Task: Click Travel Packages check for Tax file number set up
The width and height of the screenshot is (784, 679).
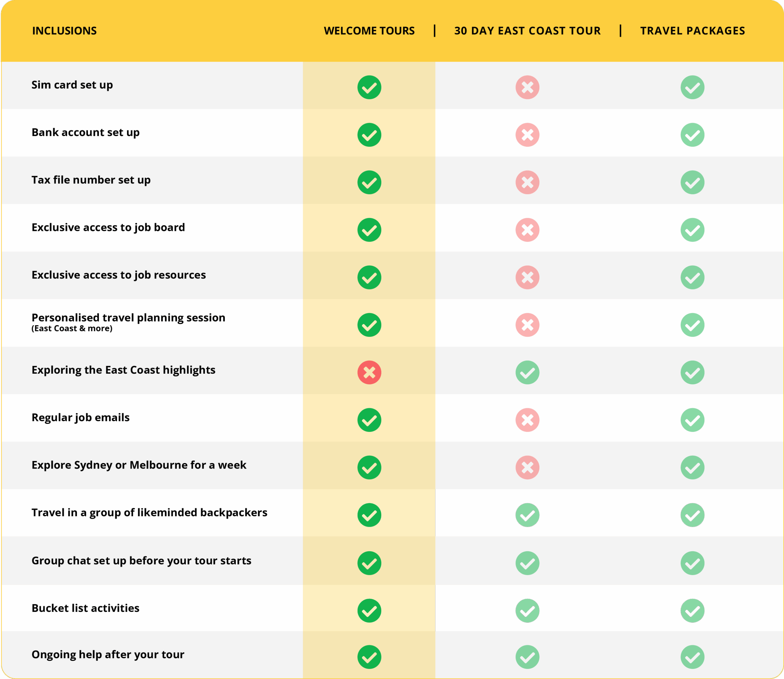Action: (692, 182)
